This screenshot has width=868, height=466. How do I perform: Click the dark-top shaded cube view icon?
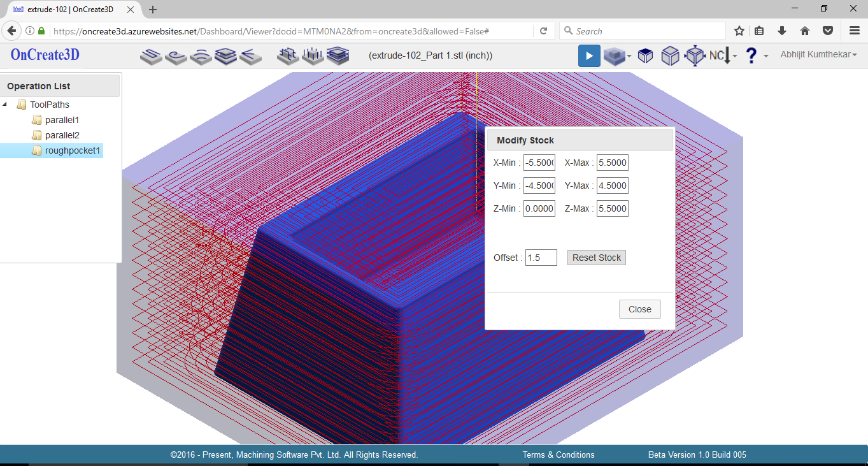(645, 56)
